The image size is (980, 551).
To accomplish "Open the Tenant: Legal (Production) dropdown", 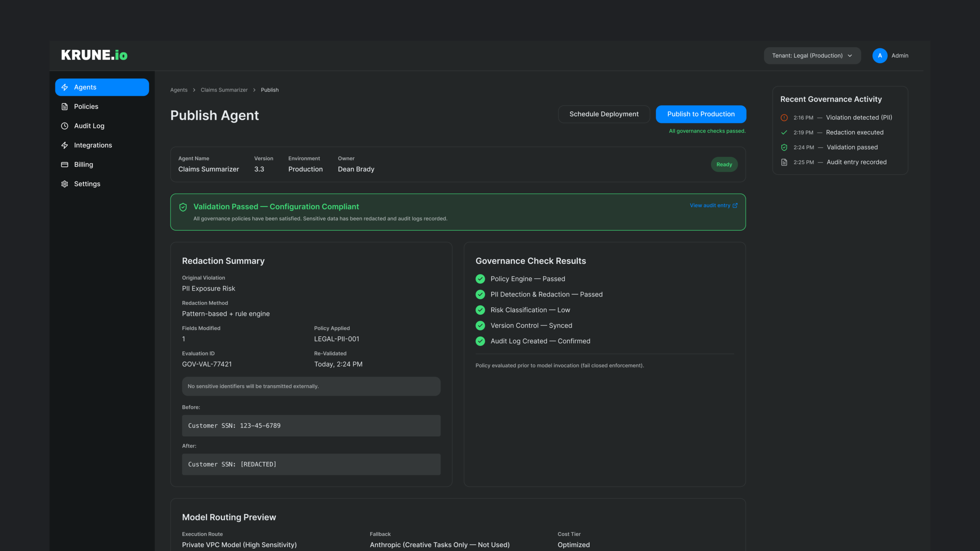I will click(812, 55).
